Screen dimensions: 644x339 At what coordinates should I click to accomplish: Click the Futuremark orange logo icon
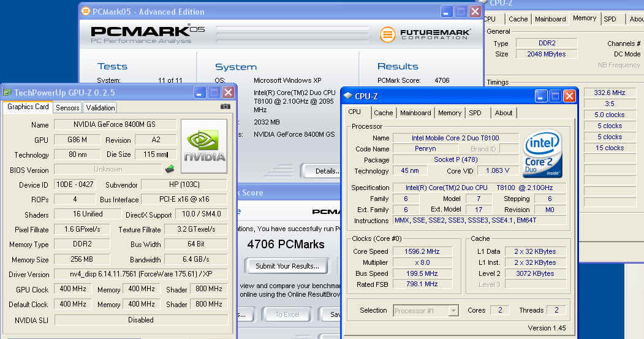[387, 34]
